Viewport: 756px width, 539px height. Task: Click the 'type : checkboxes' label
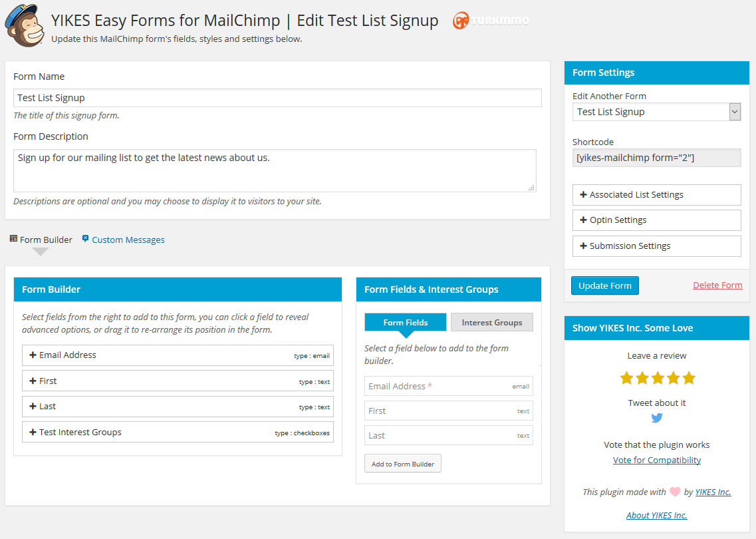pos(303,433)
